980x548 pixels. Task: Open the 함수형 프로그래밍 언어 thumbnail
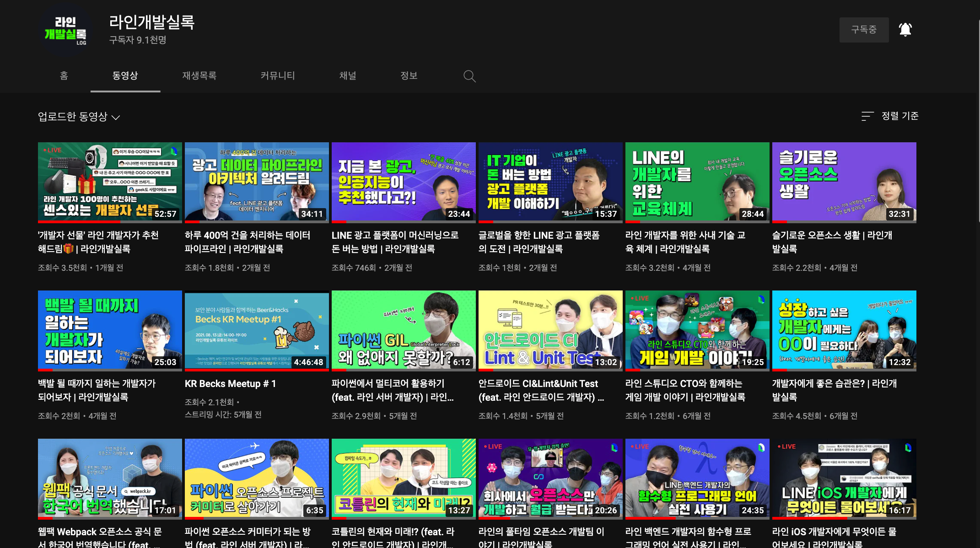tap(697, 478)
